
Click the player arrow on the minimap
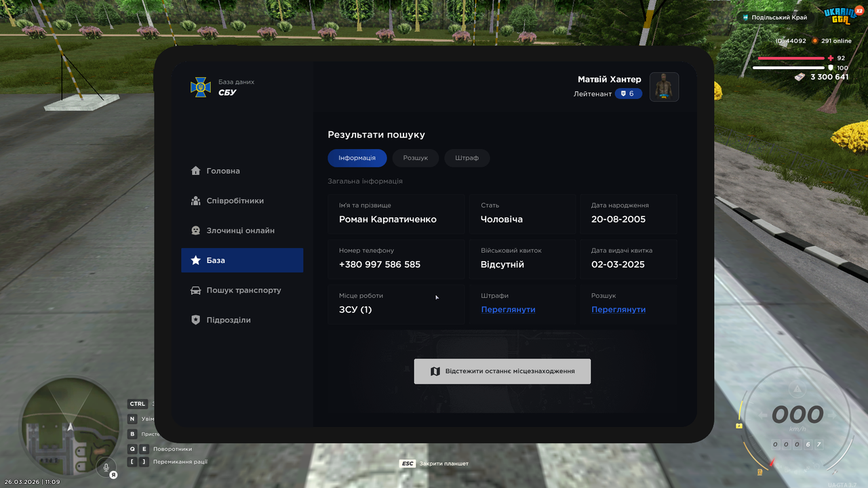click(x=69, y=426)
